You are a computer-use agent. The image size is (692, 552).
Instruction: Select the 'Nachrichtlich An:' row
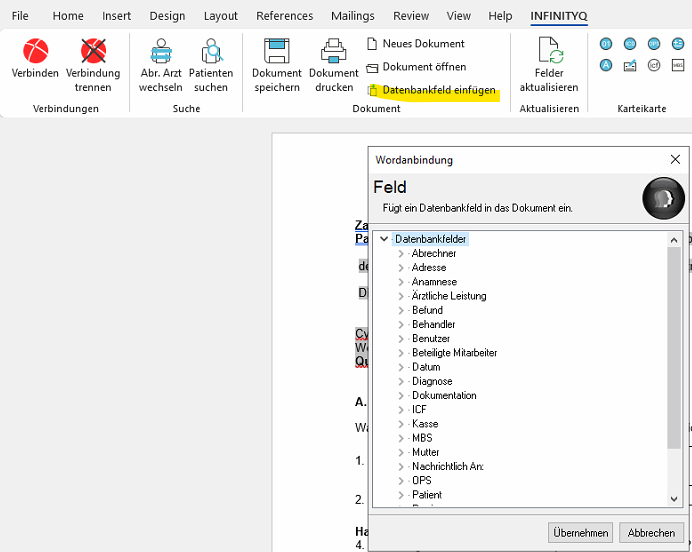[x=448, y=466]
